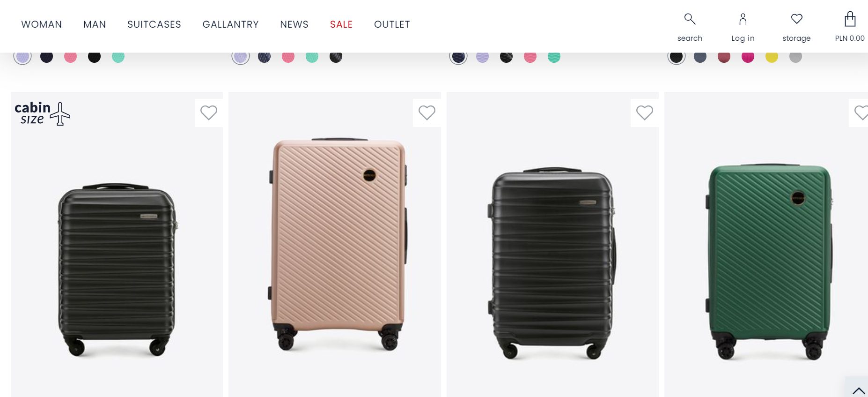868x397 pixels.
Task: Toggle the wishlist heart on the pink suitcase
Action: coord(427,112)
